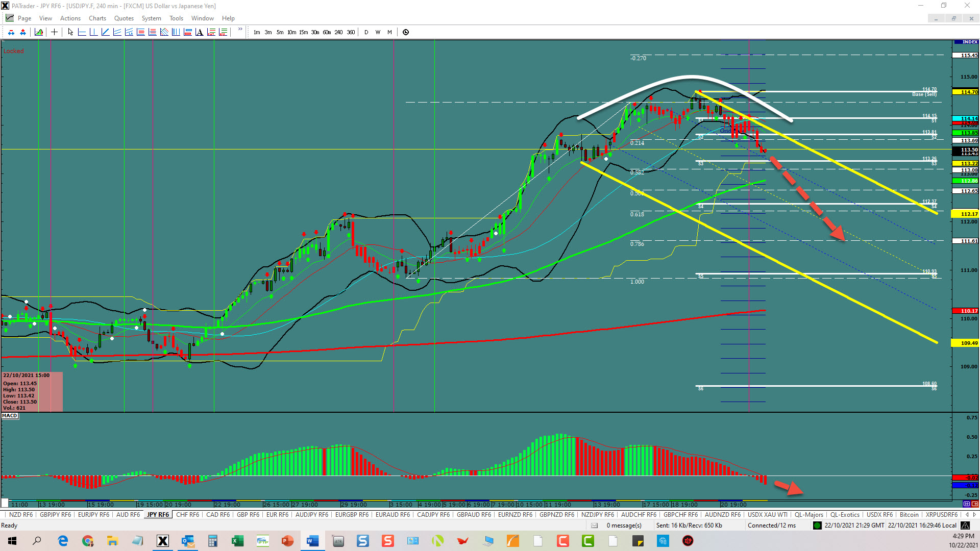This screenshot has width=980, height=551.
Task: Open the Windows Start menu
Action: 12,541
